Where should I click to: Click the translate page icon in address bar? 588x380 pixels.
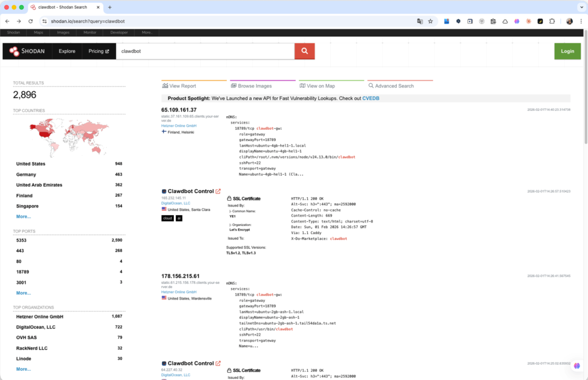click(420, 21)
